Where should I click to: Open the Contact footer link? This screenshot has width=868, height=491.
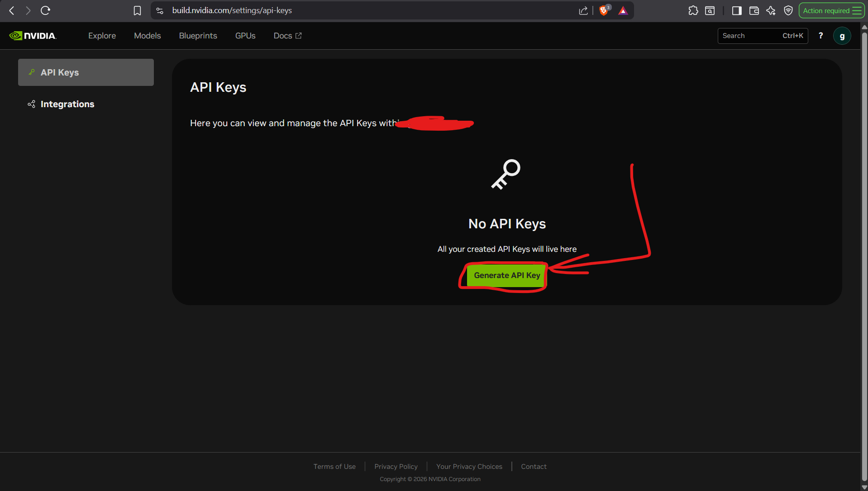pos(534,467)
